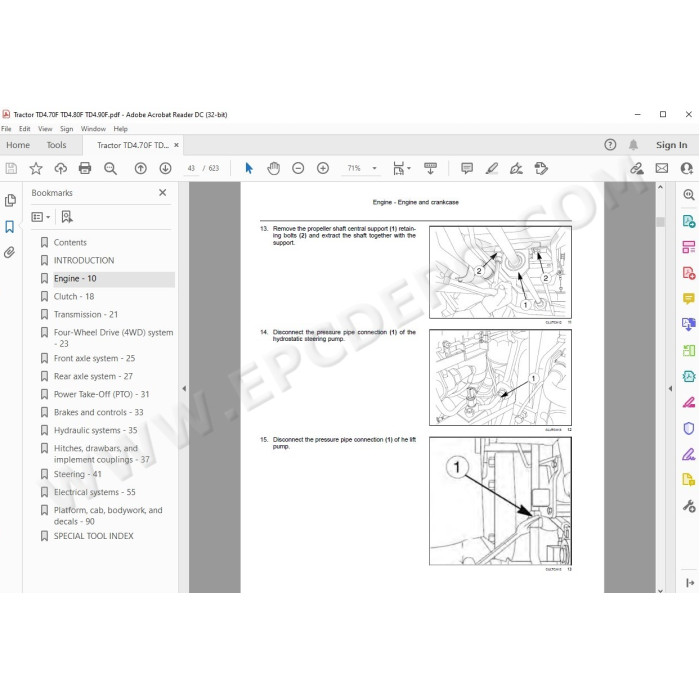
Task: Close the Bookmarks panel
Action: 162,192
